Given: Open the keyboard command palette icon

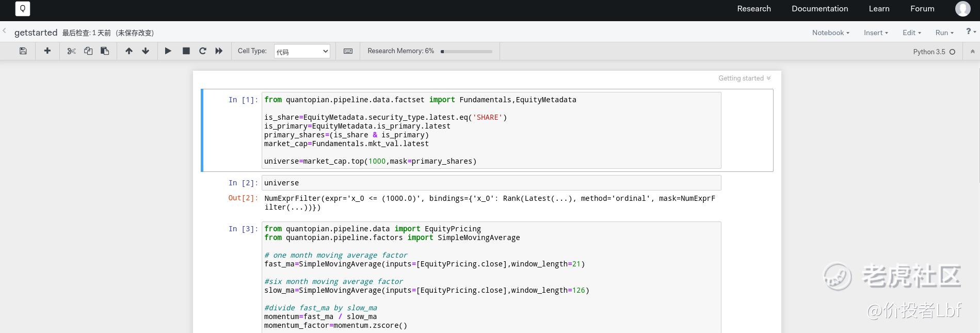Looking at the screenshot, I should click(348, 51).
